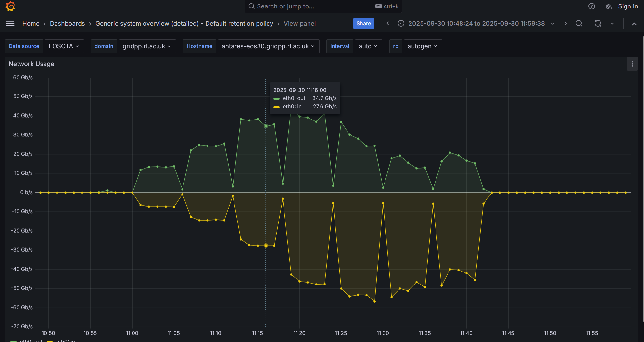
Task: Open the help question mark icon
Action: [x=591, y=6]
